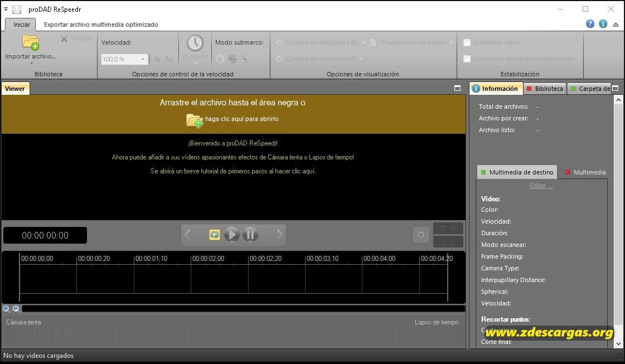Click the side panel scroll down arrow

(619, 343)
